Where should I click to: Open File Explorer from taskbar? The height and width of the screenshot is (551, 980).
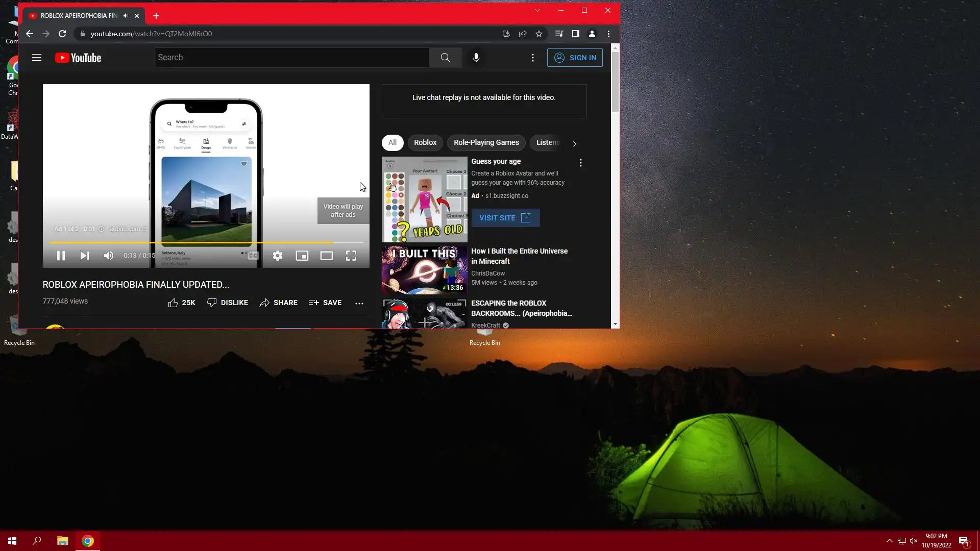click(x=62, y=541)
